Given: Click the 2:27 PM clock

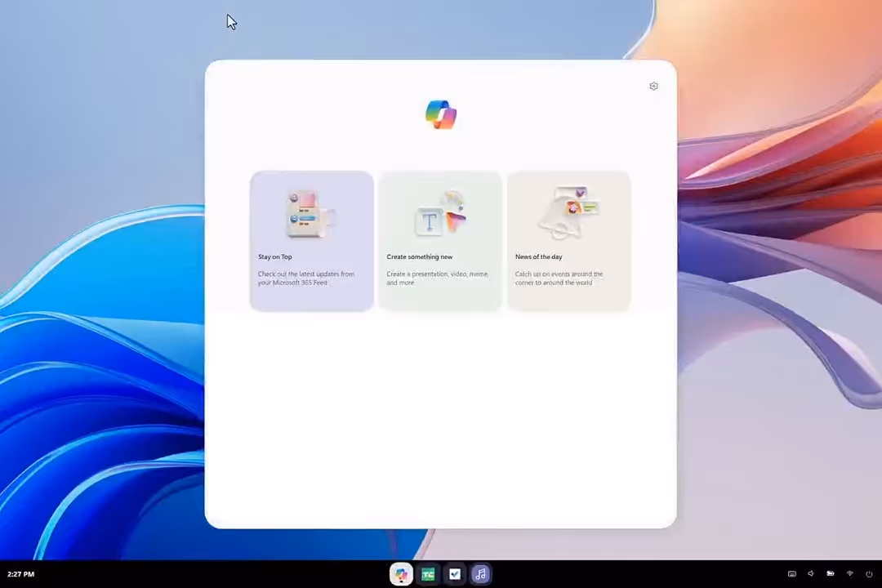Looking at the screenshot, I should [20, 574].
